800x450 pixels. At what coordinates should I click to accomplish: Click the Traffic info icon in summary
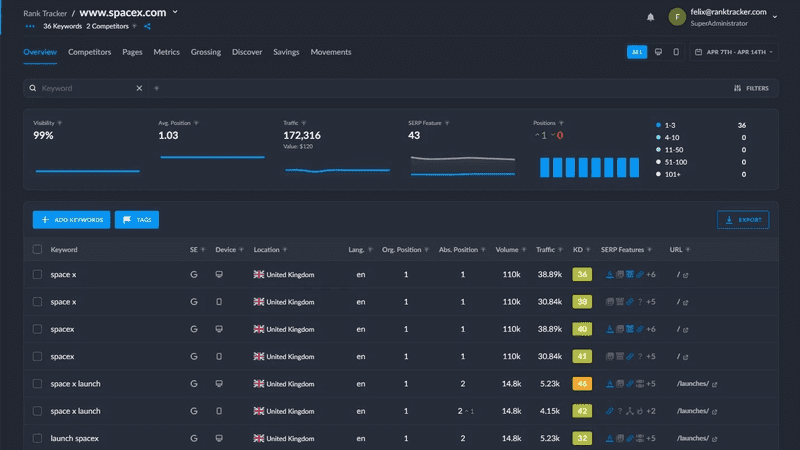pos(304,123)
